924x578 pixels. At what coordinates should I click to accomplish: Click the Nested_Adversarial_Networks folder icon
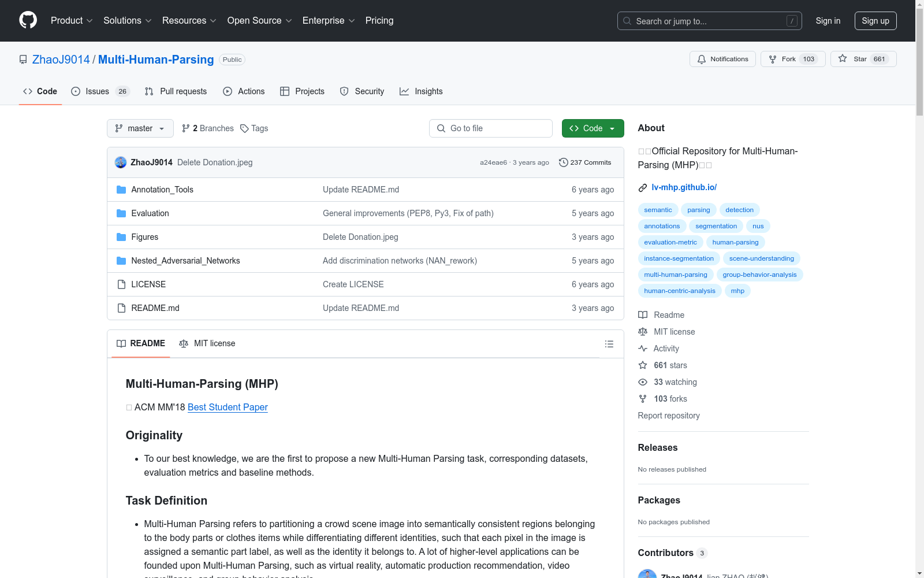tap(121, 261)
